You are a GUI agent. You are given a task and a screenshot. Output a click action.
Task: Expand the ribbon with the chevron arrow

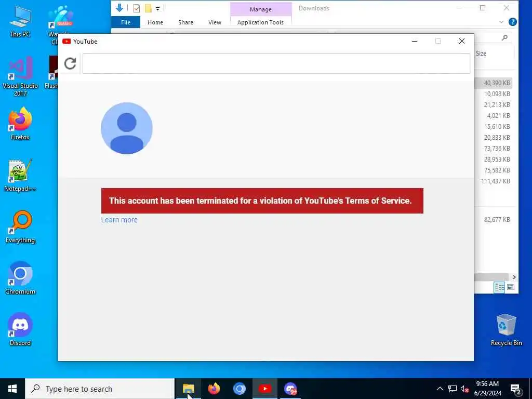click(501, 22)
